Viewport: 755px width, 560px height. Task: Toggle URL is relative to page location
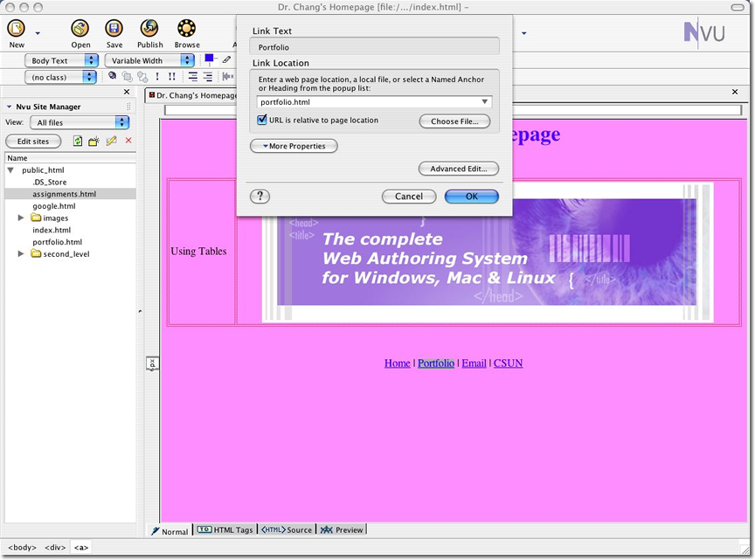coord(262,120)
